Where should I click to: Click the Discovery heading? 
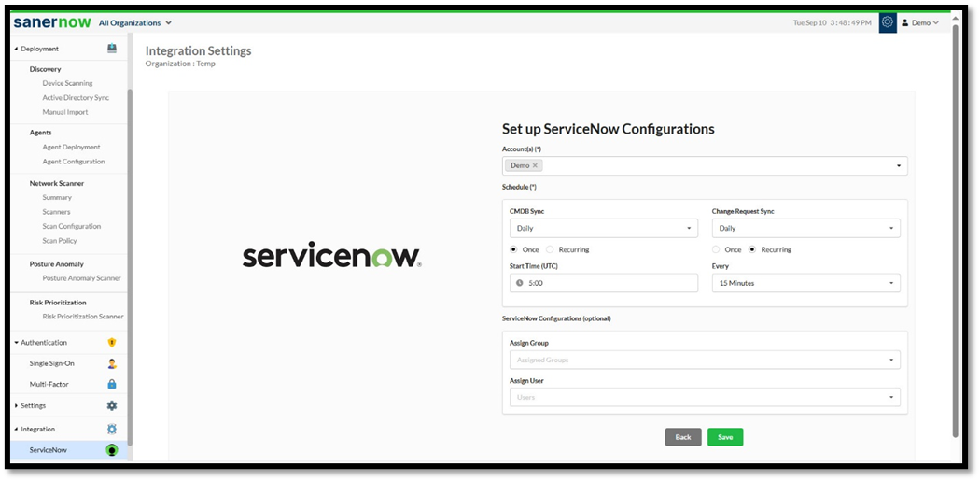coord(45,69)
